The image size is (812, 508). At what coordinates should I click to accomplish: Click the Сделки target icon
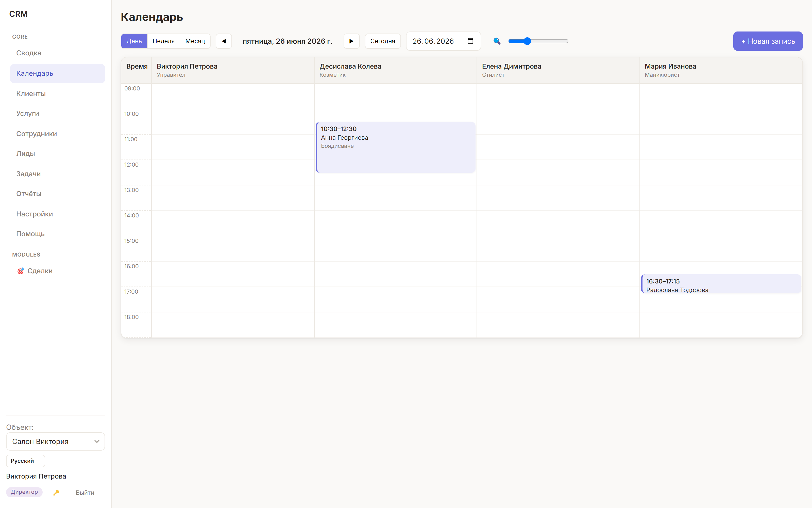(21, 271)
